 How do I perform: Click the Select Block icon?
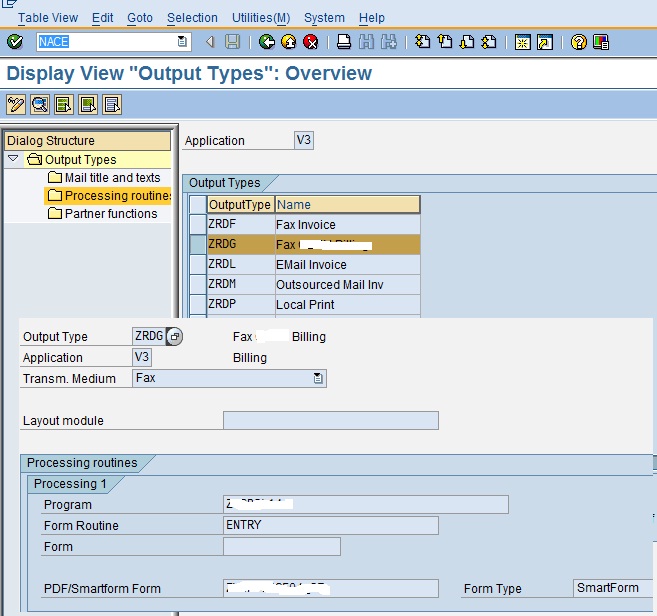point(88,104)
